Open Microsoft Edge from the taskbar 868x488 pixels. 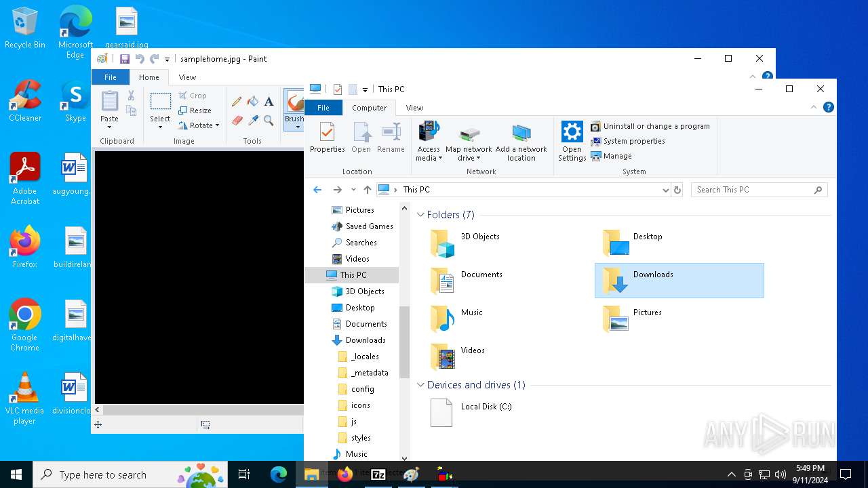pos(279,474)
